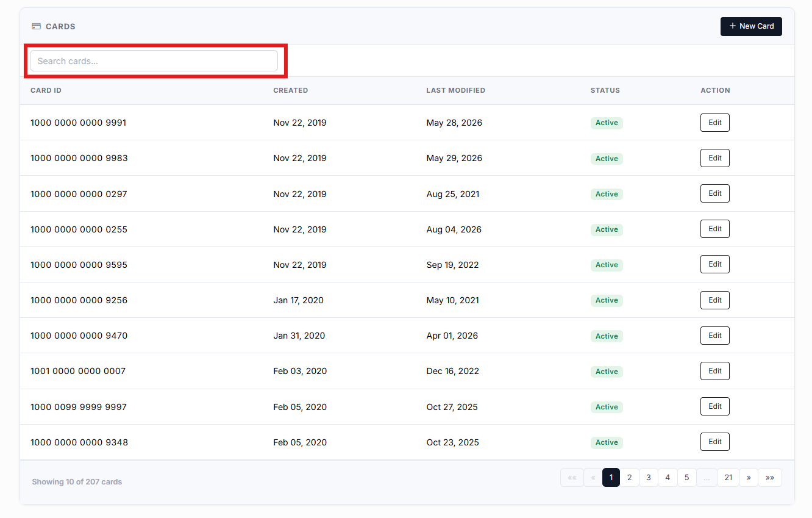Edit card 1001 0000 0000 0007
The width and height of the screenshot is (812, 518).
[x=714, y=371]
